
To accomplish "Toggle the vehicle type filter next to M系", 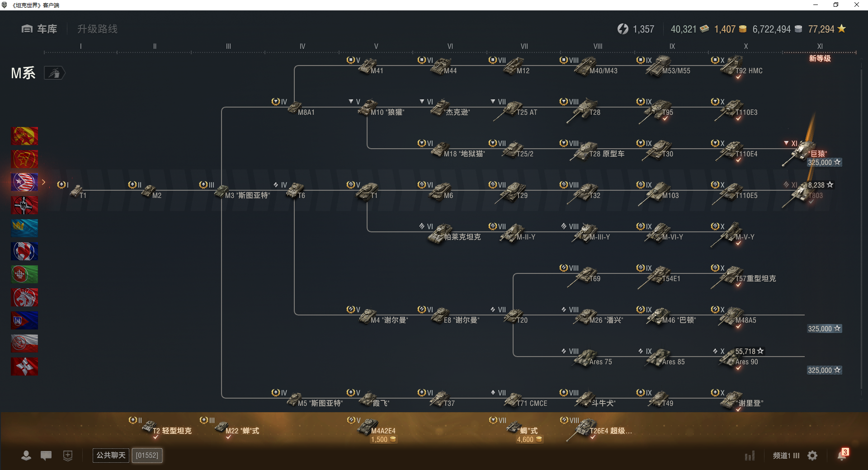I will point(54,73).
